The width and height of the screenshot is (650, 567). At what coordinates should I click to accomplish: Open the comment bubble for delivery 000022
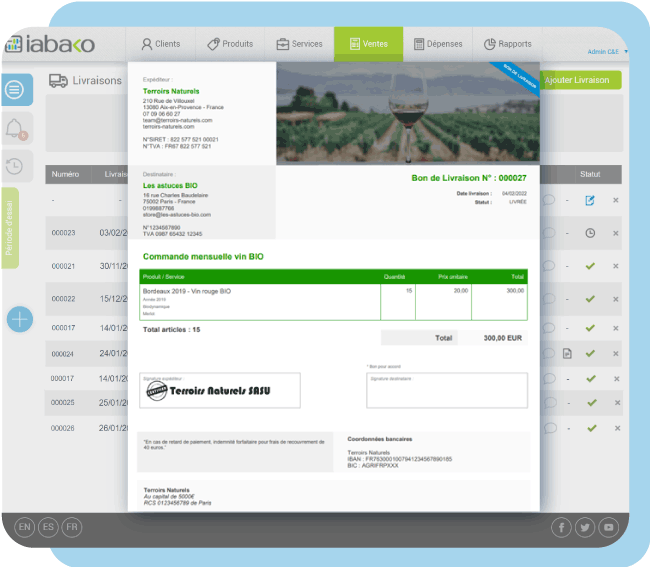point(549,298)
